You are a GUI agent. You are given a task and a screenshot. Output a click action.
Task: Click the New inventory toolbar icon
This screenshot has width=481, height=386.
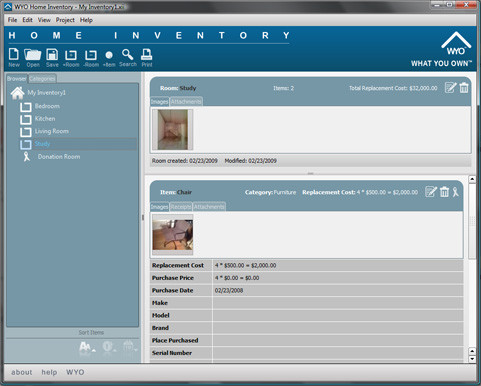pyautogui.click(x=14, y=57)
